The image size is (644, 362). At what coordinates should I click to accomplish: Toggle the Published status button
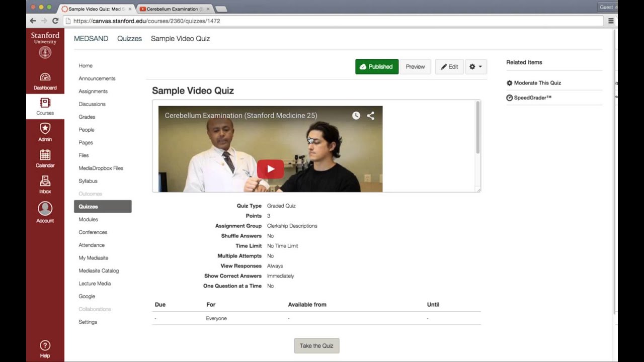coord(377,67)
